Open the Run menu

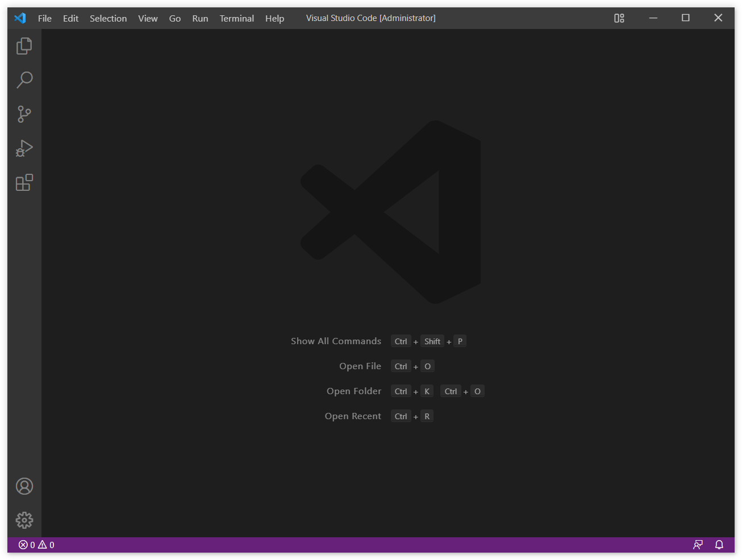coord(200,18)
